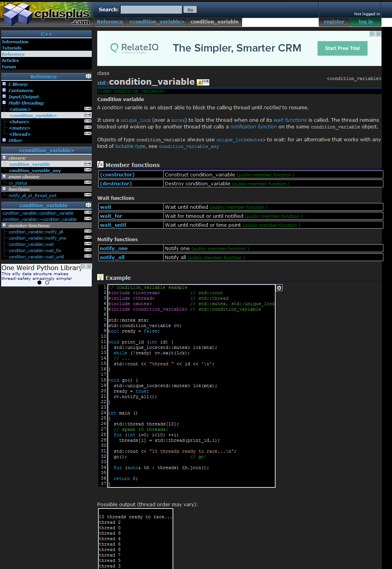Image resolution: width=392 pixels, height=569 pixels.
Task: Click the Start Free Trial button
Action: [342, 48]
